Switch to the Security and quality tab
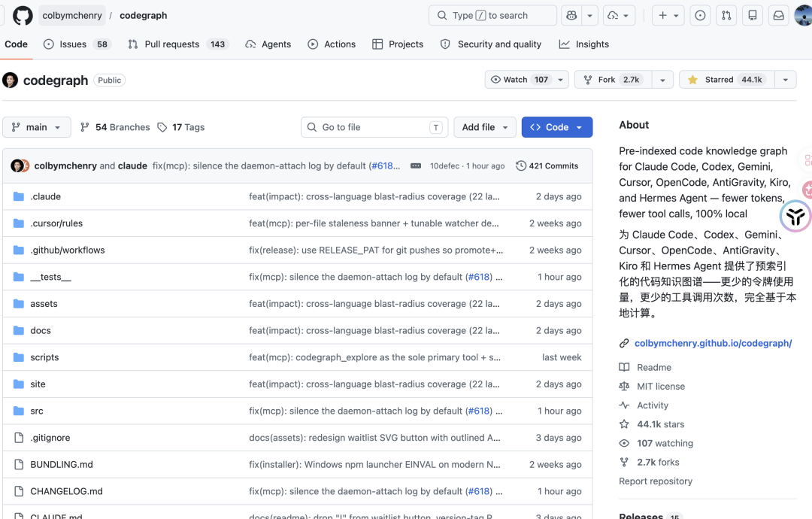 [490, 44]
